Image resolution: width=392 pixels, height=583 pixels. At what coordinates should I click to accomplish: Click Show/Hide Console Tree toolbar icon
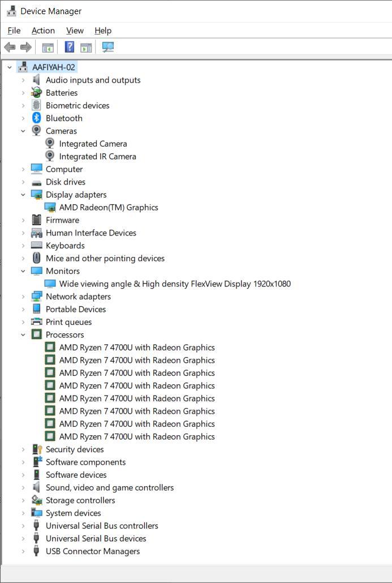point(48,47)
